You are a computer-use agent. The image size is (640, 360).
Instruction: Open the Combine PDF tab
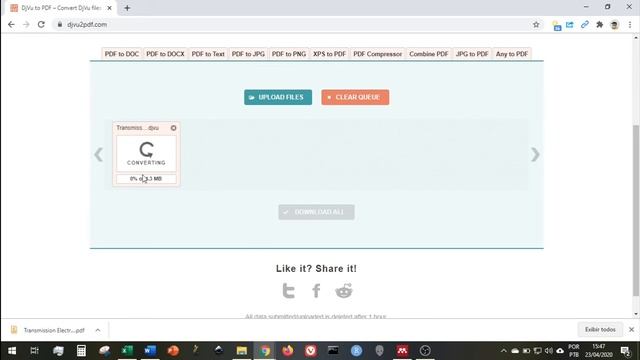pyautogui.click(x=429, y=54)
